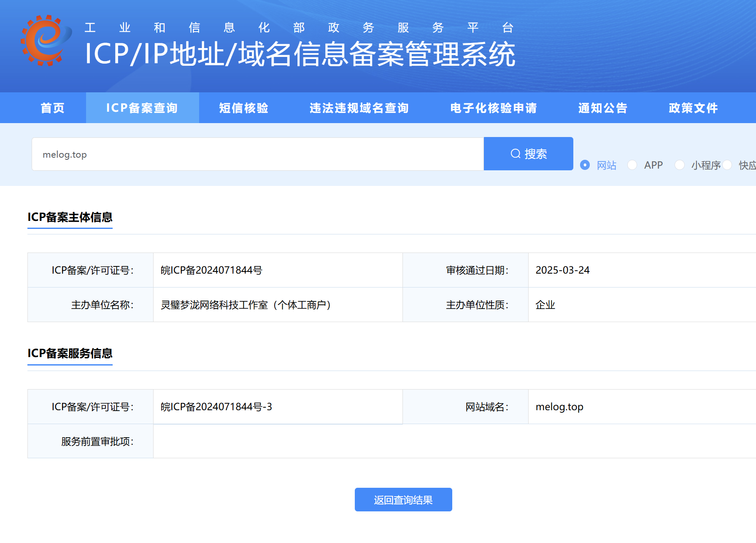This screenshot has height=543, width=756.
Task: Click the ICP备案服务信息 section heading
Action: pyautogui.click(x=70, y=353)
